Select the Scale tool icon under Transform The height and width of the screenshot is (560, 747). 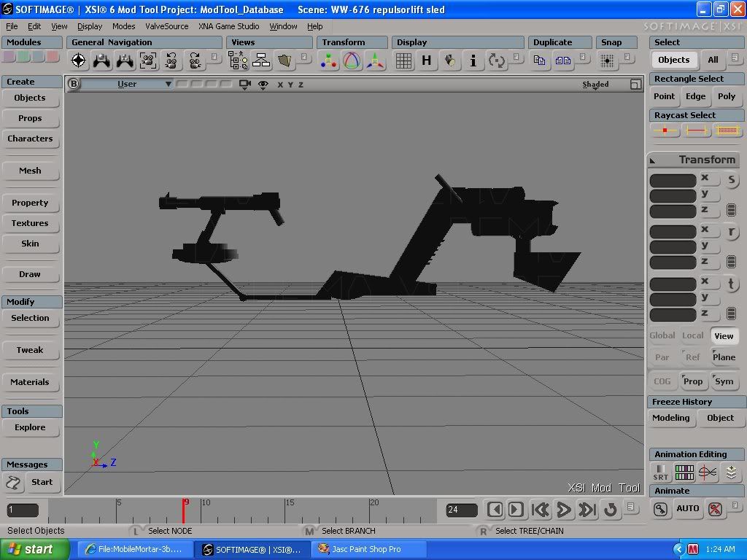328,61
